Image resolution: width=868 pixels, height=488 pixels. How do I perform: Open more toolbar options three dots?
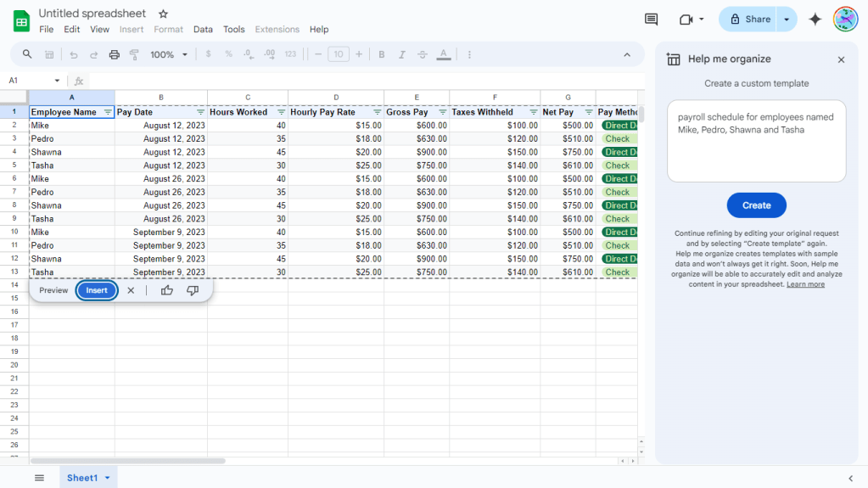point(469,54)
